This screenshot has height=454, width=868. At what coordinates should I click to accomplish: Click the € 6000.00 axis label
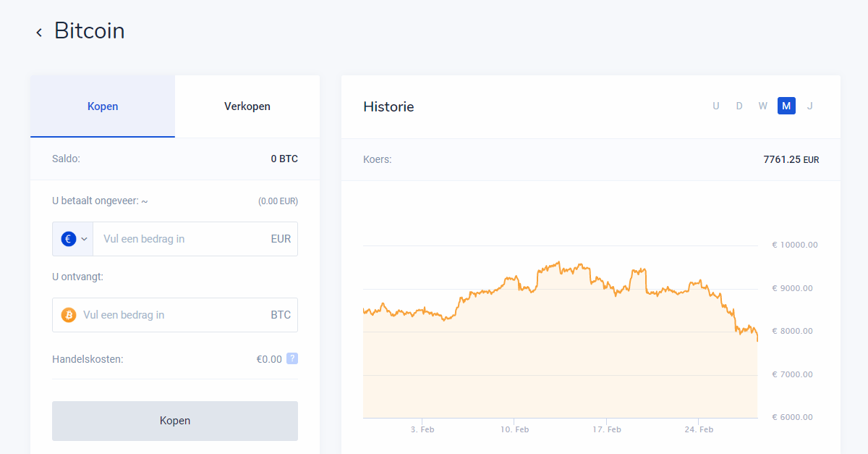793,417
